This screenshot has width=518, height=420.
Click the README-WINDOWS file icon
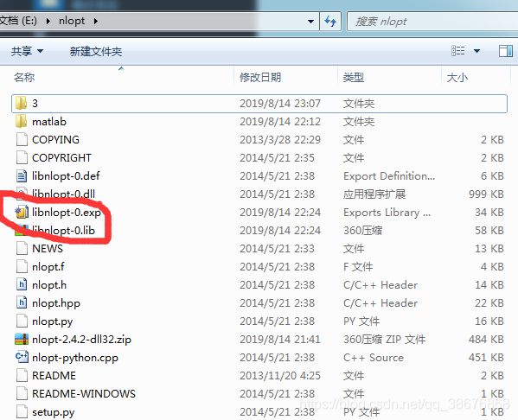click(x=22, y=394)
